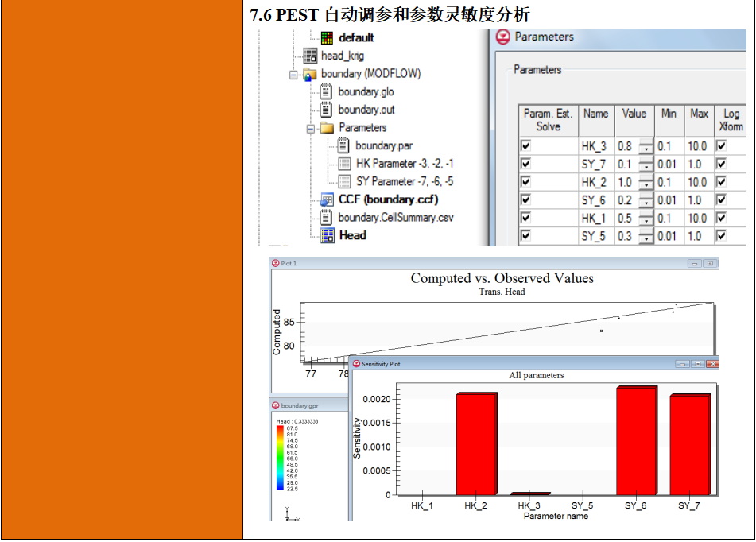Screen dimensions: 756x542
Task: Click the up spinner beside HK_3 value
Action: pyautogui.click(x=647, y=142)
